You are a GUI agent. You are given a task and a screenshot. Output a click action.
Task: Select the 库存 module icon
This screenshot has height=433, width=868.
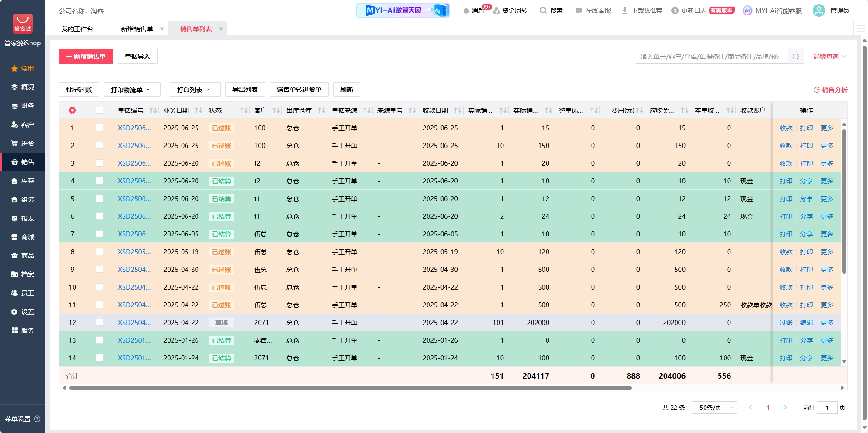tap(23, 181)
